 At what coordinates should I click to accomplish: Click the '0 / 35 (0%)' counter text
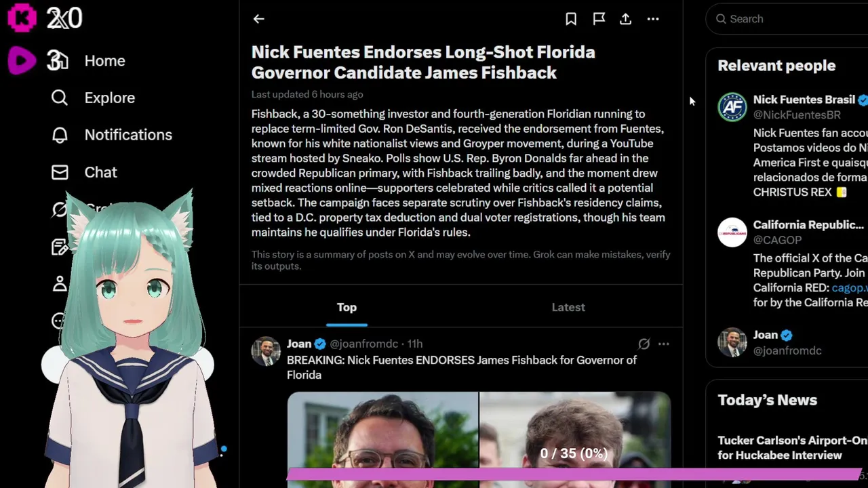click(574, 453)
